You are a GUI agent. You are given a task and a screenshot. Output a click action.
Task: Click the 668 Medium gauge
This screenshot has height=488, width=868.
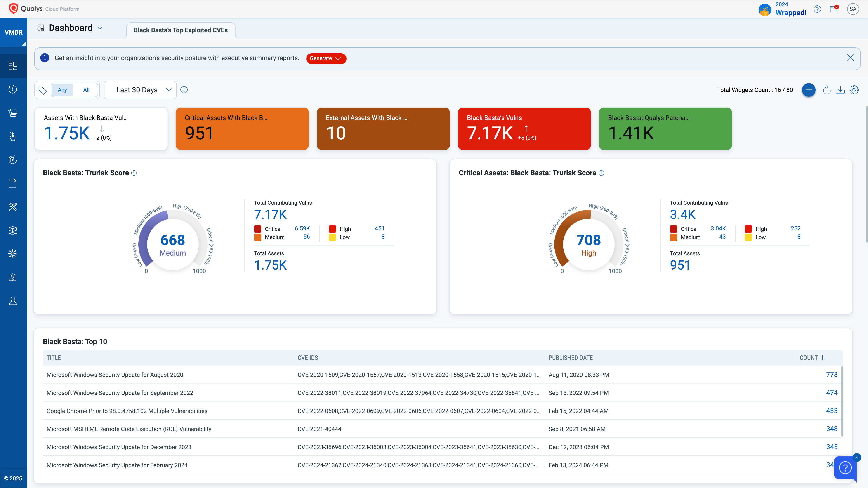pos(173,240)
